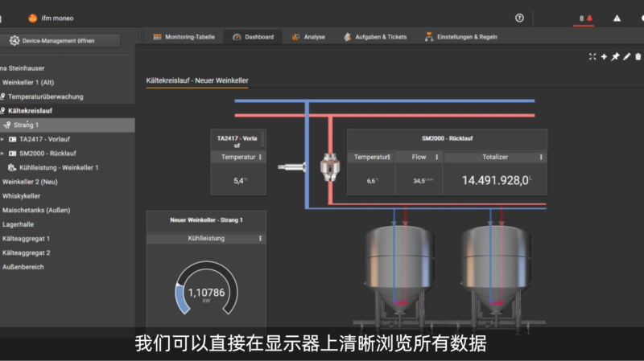
Task: Click the Strang 1 location icon
Action: [7, 125]
